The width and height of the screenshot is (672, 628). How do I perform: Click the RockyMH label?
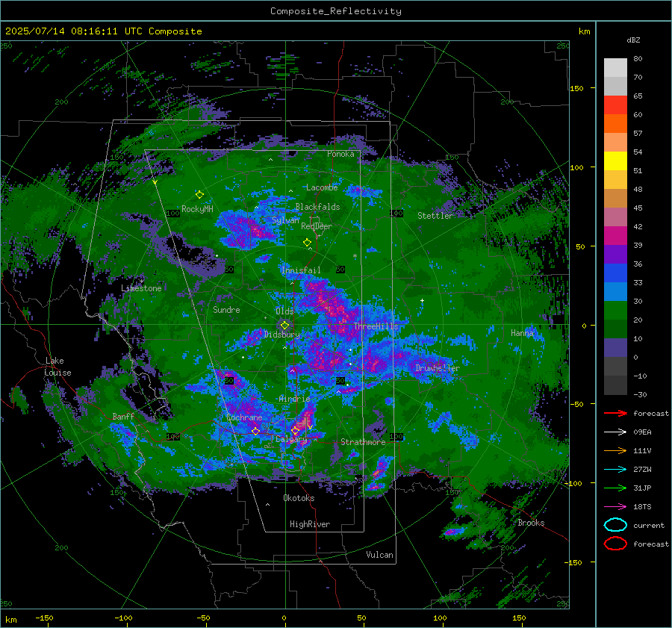(x=197, y=209)
